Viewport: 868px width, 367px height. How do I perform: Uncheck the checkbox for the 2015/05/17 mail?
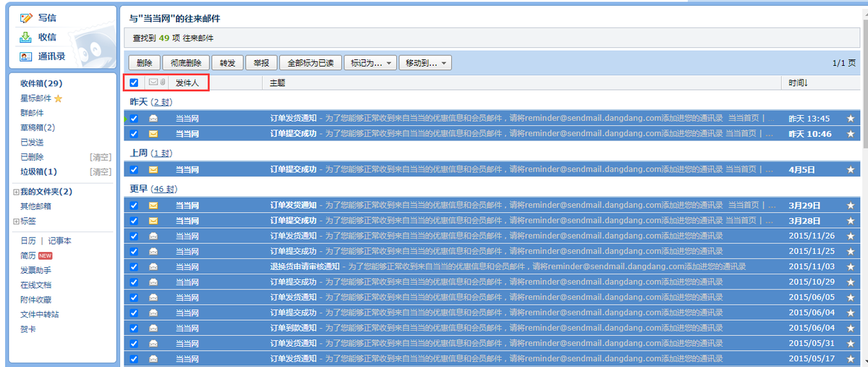click(x=134, y=358)
